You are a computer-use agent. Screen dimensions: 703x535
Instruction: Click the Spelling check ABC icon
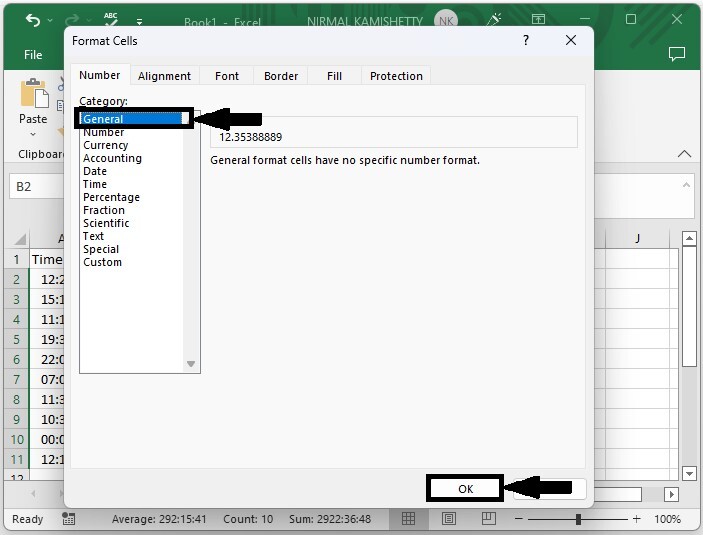111,19
